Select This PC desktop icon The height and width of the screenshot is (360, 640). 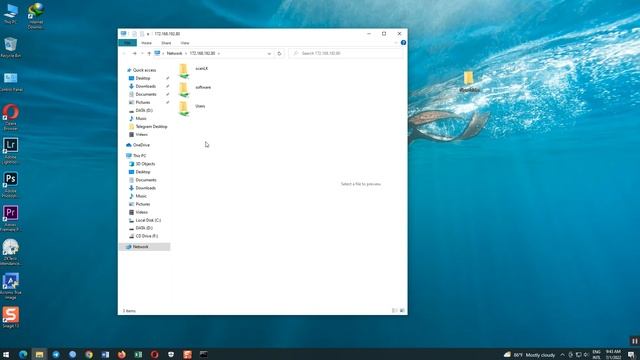pyautogui.click(x=11, y=14)
